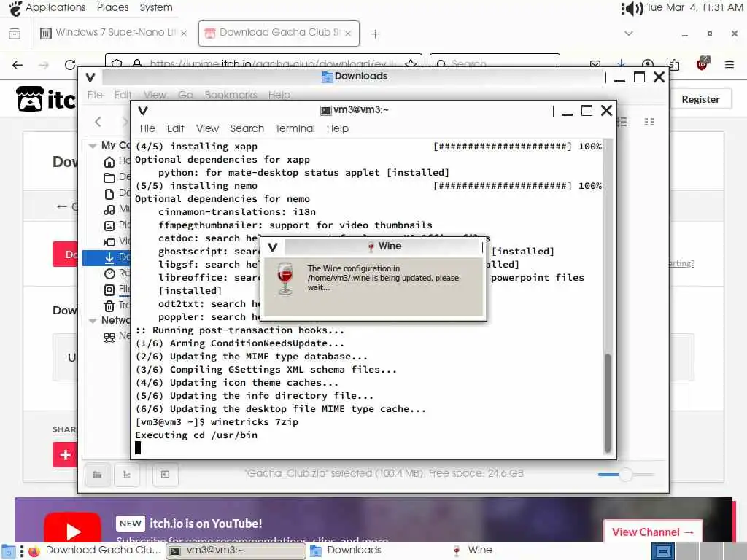Open the Network icon in Nemo sidebar
The height and width of the screenshot is (560, 747).
109,337
